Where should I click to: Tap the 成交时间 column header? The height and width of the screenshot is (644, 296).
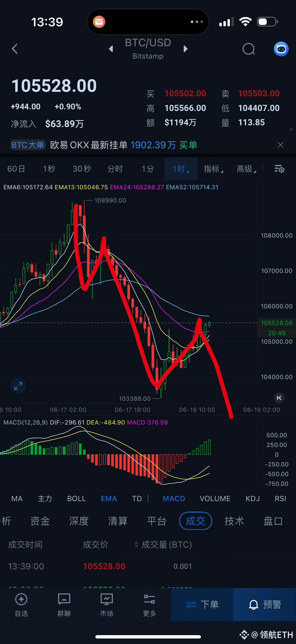25,545
